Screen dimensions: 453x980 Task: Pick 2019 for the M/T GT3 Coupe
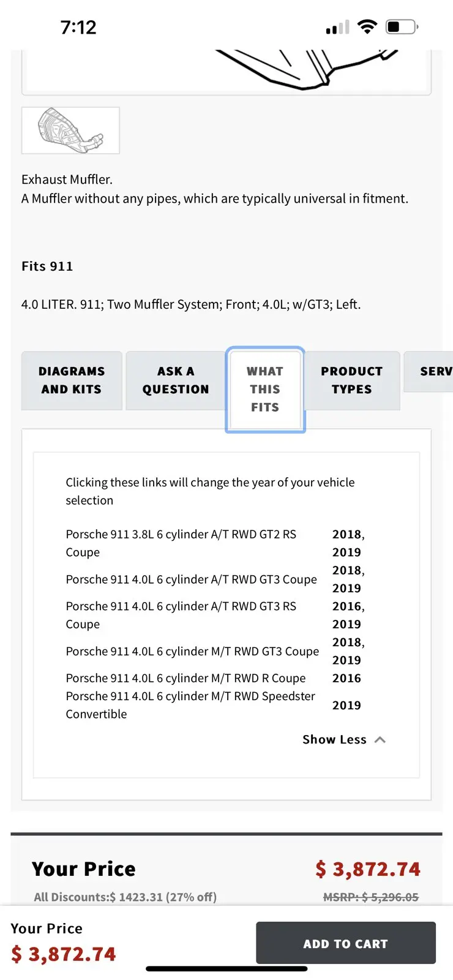[x=346, y=660]
